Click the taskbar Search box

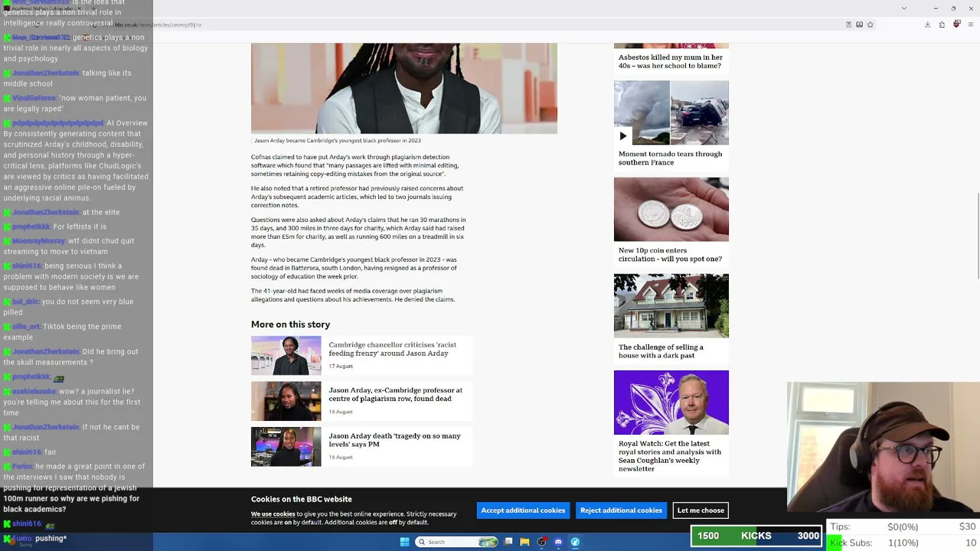tap(456, 542)
